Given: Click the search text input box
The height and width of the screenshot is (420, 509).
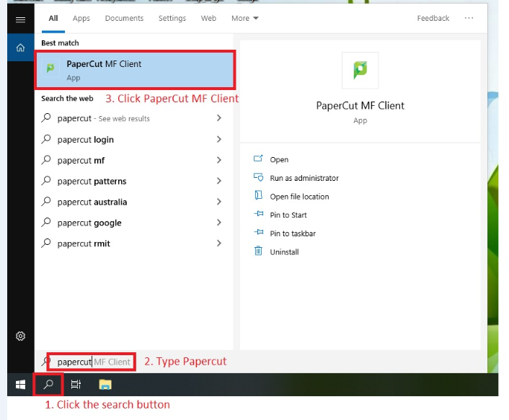Looking at the screenshot, I should pos(92,362).
